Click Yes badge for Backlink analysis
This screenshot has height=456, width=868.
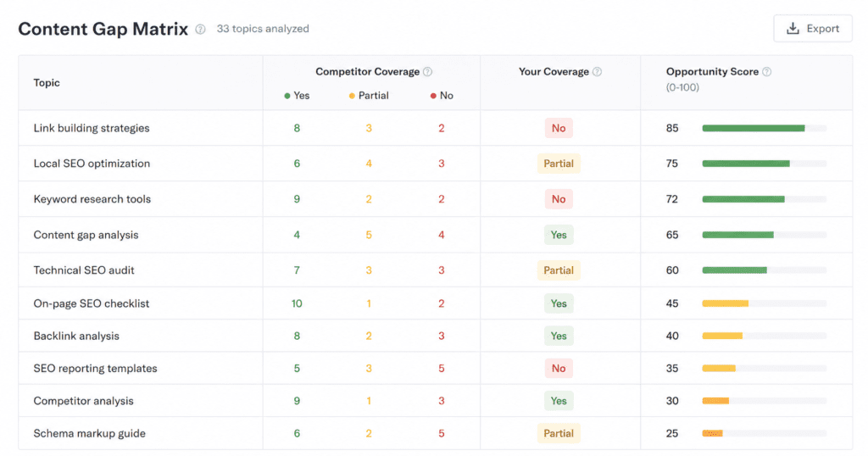point(559,336)
